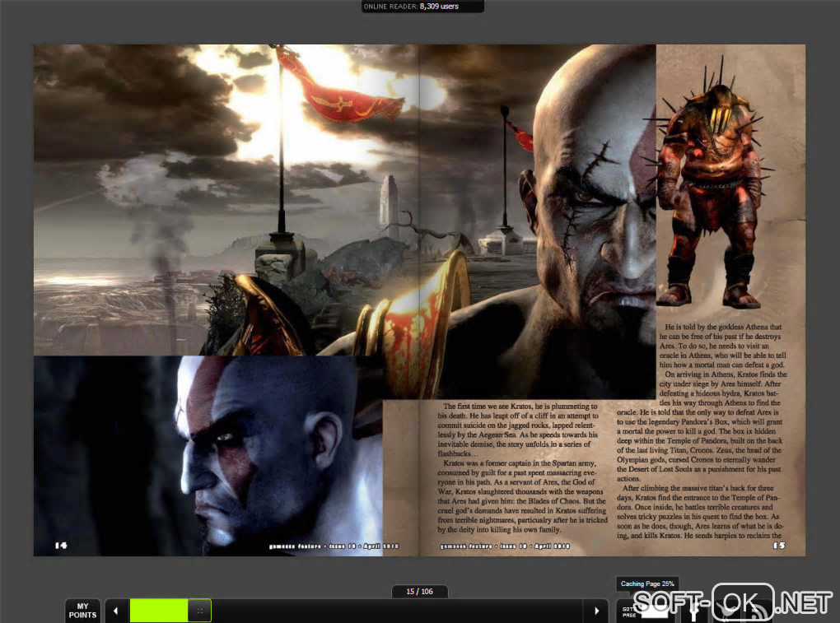This screenshot has height=623, width=840.
Task: Click the Caching Page 25% status
Action: click(x=647, y=583)
